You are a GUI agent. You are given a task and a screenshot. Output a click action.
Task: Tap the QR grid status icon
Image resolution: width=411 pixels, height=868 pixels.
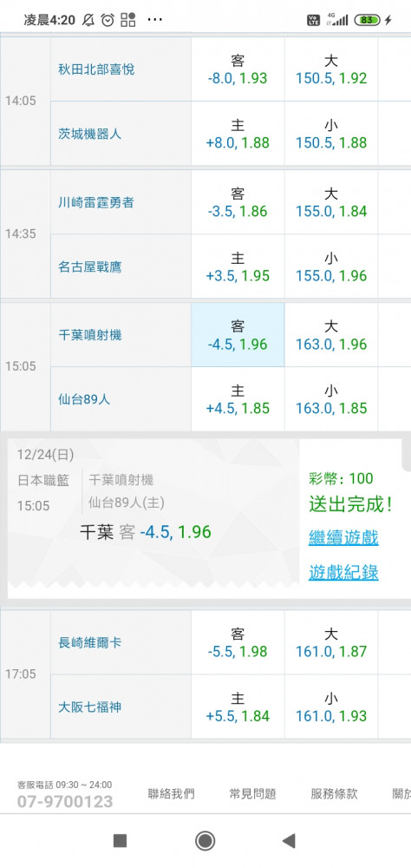pos(128,21)
